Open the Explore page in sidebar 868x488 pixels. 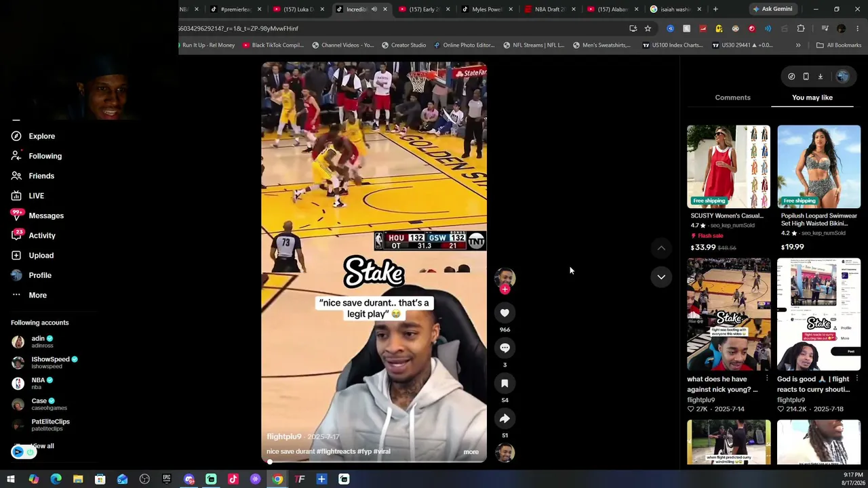pyautogui.click(x=33, y=136)
